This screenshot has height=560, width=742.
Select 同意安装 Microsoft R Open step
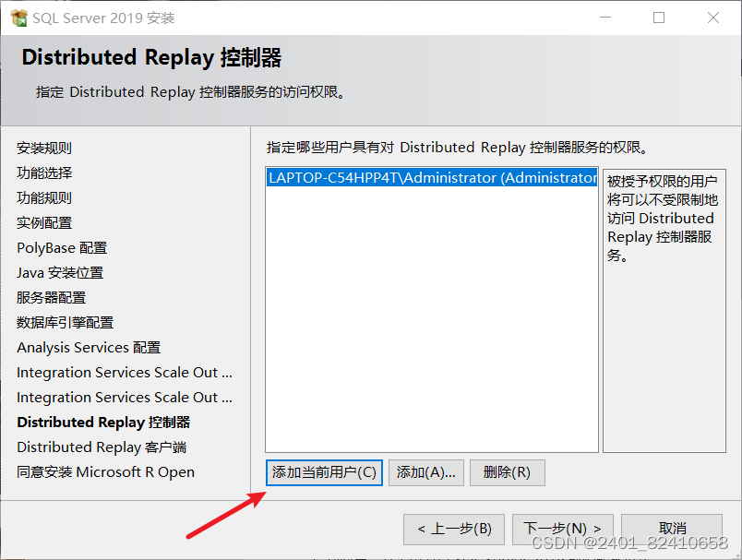(105, 472)
